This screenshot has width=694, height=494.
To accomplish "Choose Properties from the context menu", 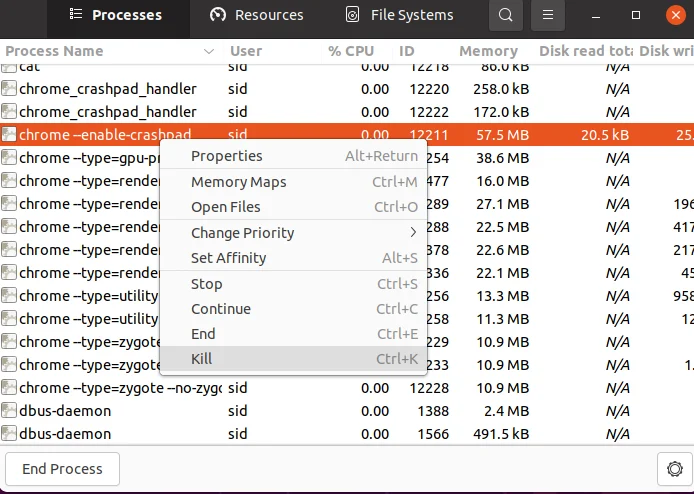I will [x=293, y=156].
